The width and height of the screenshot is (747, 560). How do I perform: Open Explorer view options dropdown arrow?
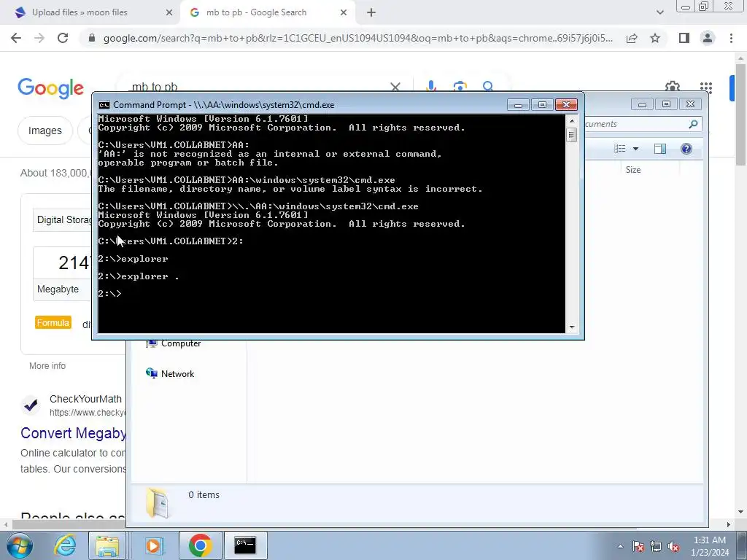(x=635, y=149)
